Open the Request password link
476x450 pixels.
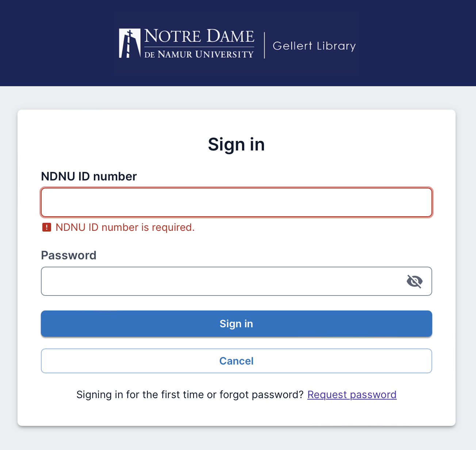[352, 394]
